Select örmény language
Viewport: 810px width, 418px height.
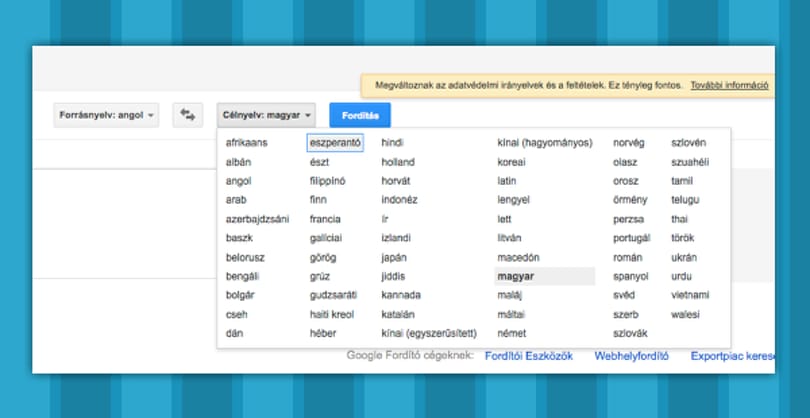pos(630,200)
